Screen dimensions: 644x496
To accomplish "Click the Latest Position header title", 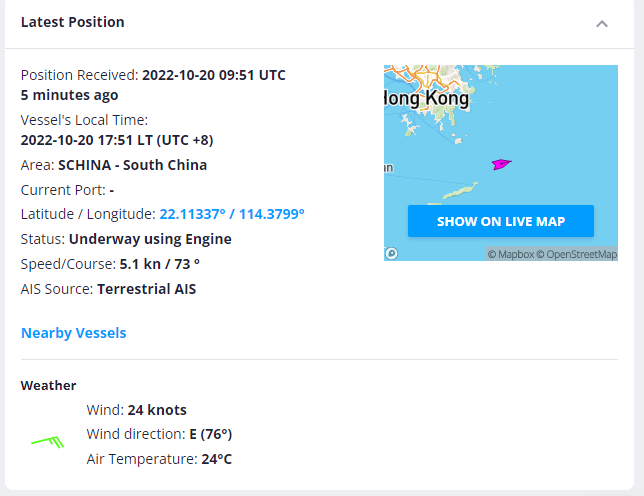I will click(73, 22).
